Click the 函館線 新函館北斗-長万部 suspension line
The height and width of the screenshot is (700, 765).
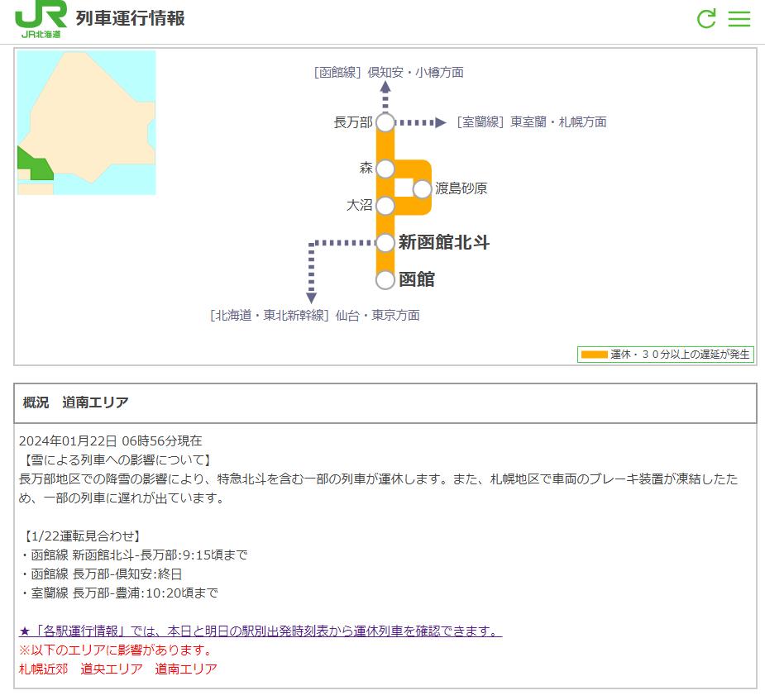(134, 555)
